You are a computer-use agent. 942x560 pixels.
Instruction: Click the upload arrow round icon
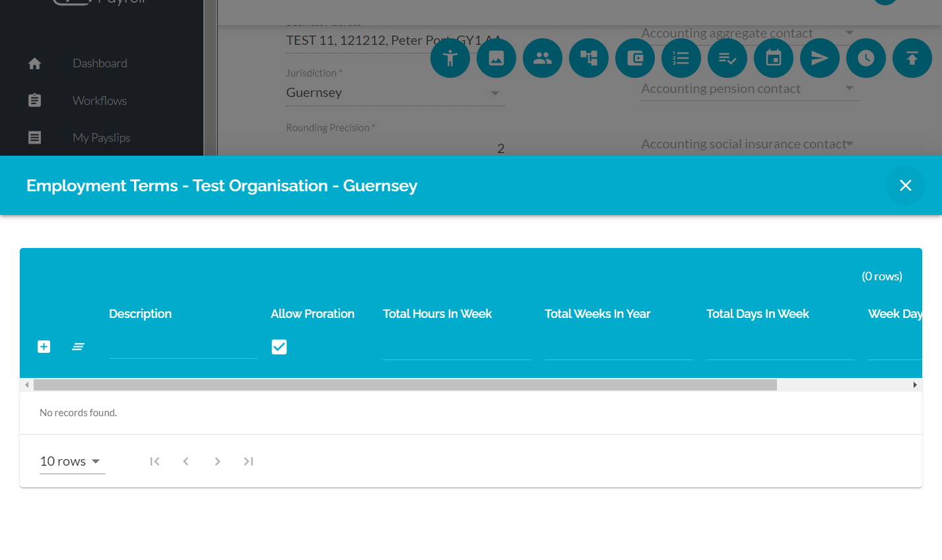[x=912, y=58]
